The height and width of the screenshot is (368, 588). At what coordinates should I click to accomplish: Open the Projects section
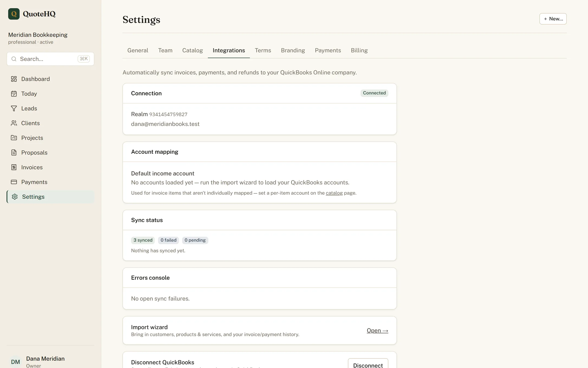pyautogui.click(x=50, y=138)
